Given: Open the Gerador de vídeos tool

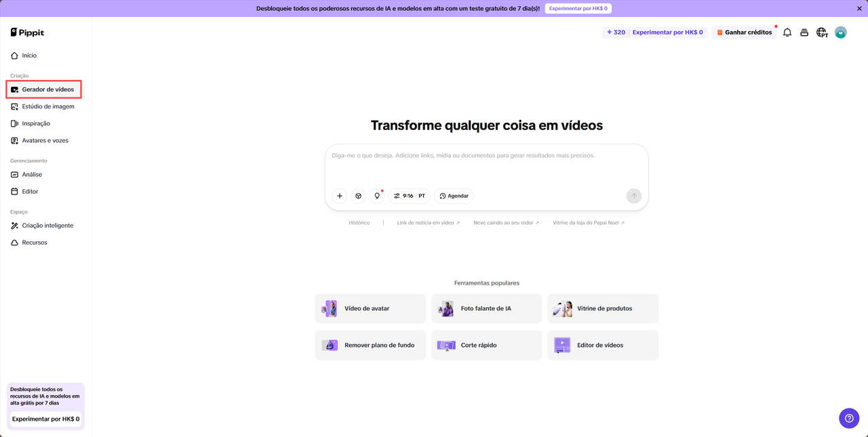Looking at the screenshot, I should click(47, 89).
